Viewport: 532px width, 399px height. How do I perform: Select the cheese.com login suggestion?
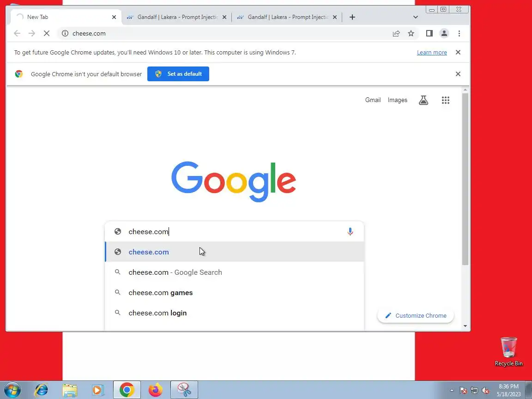point(235,313)
